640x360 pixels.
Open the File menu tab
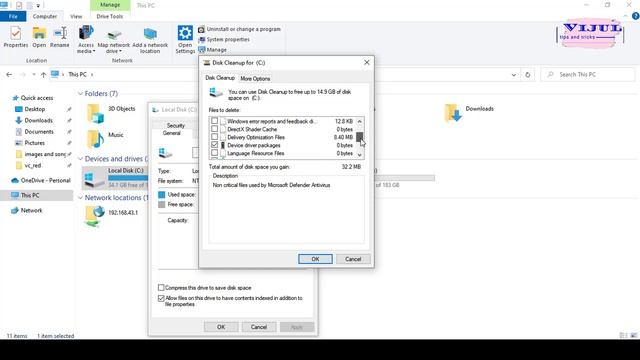[13, 16]
